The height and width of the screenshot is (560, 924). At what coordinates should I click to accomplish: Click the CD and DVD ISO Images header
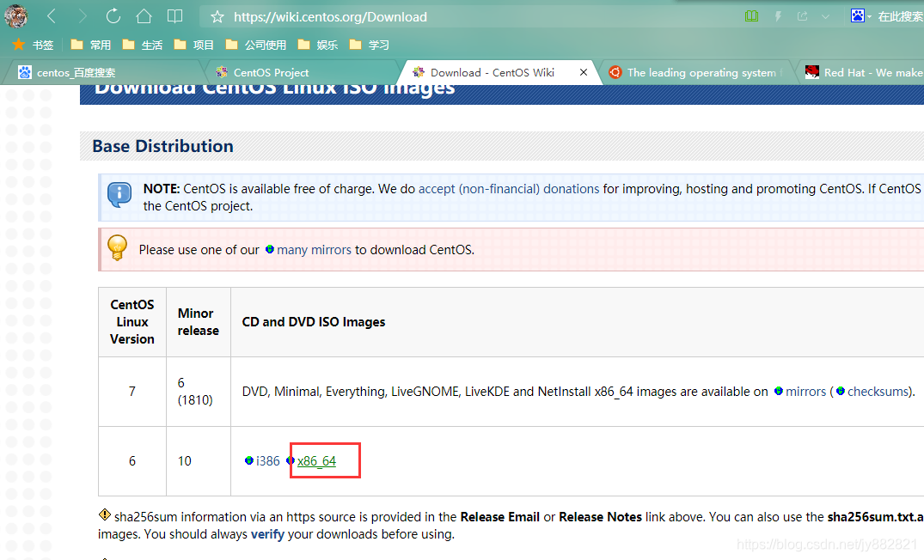[314, 322]
